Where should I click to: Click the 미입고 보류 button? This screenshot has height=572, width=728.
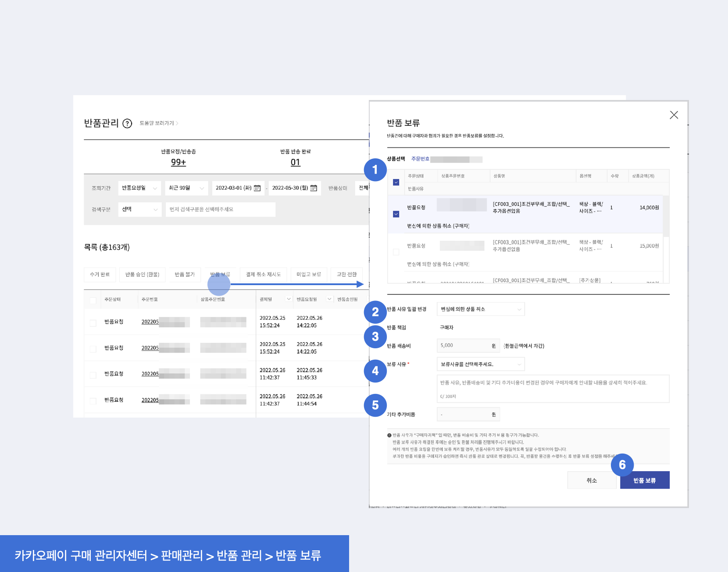pos(309,275)
